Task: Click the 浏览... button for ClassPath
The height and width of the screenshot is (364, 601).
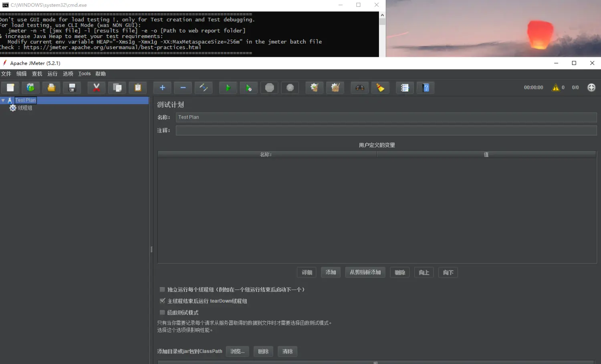Action: [x=237, y=352]
